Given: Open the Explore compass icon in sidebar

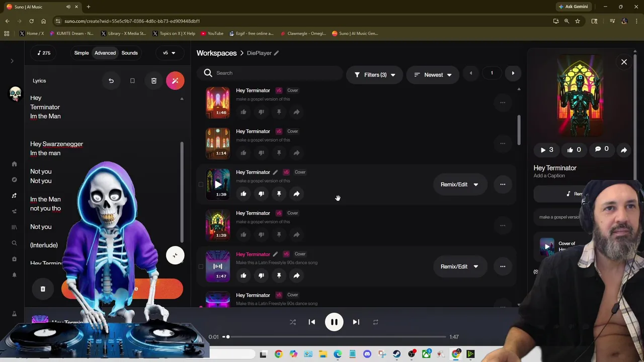Looking at the screenshot, I should coord(14,179).
